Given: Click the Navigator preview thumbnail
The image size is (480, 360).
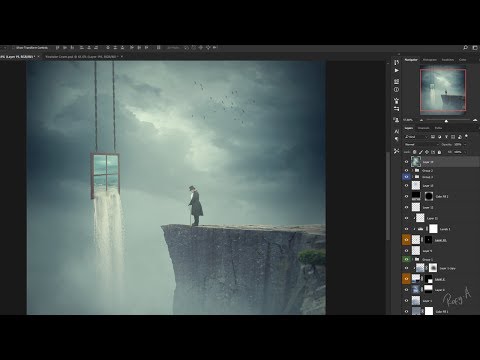Looking at the screenshot, I should [443, 90].
